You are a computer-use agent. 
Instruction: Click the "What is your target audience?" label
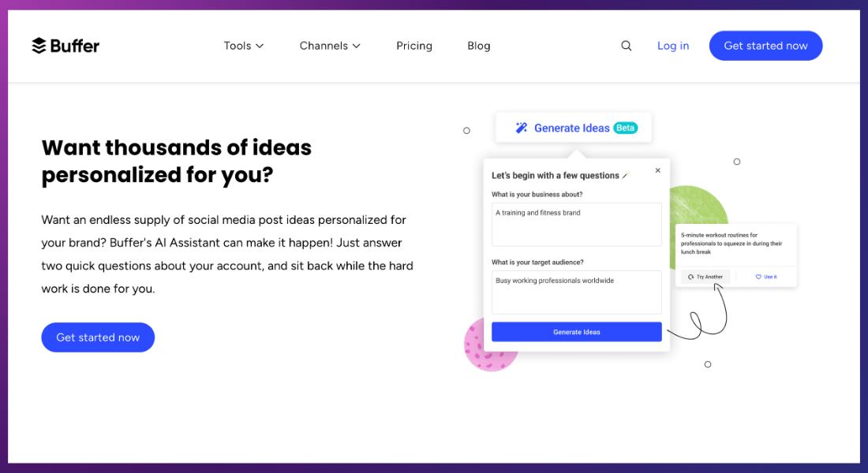[x=537, y=263]
